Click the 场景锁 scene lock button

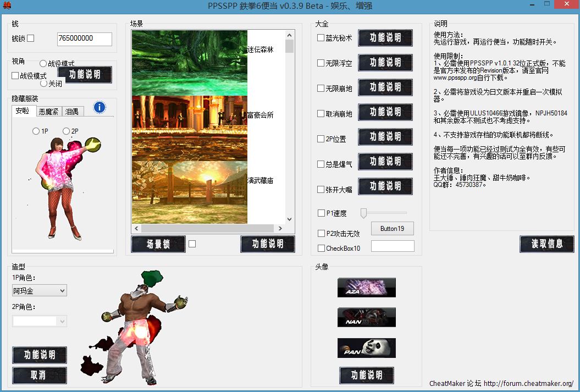tap(158, 245)
